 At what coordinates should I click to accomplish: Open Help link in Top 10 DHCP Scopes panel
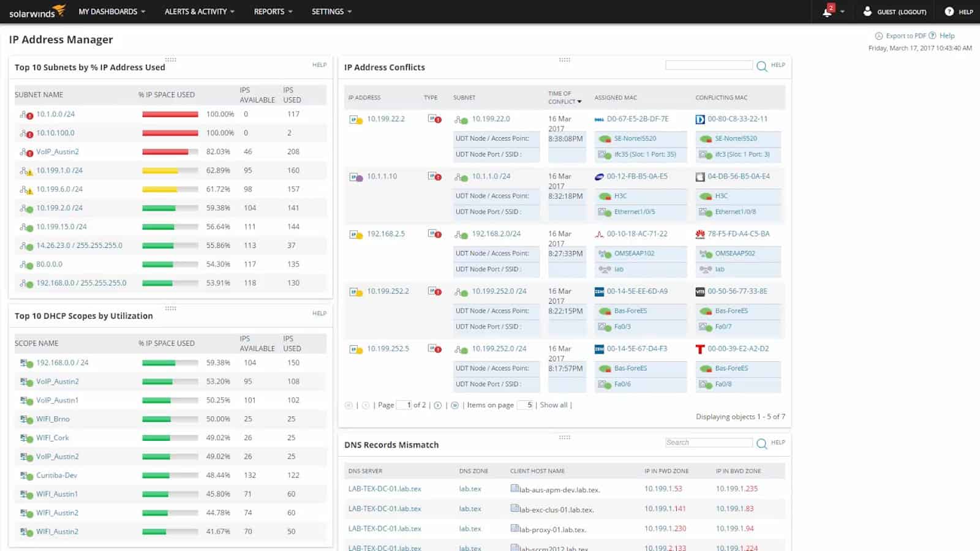[319, 313]
